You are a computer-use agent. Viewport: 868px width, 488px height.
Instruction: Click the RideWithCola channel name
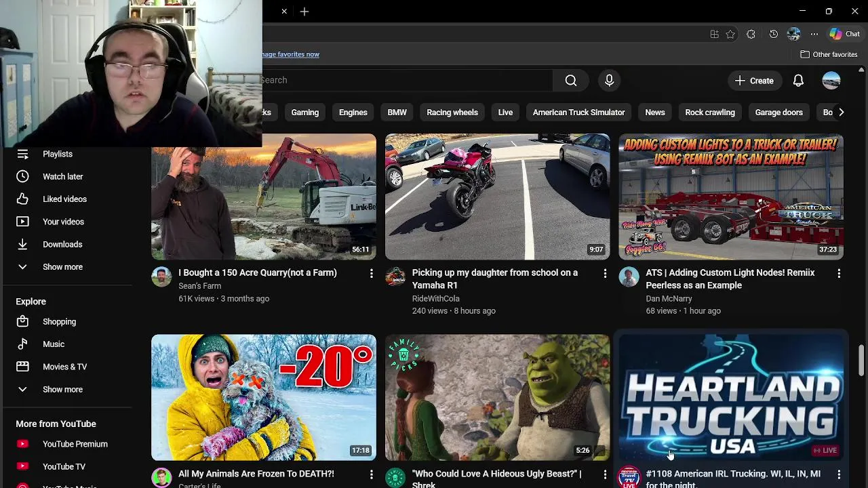435,298
